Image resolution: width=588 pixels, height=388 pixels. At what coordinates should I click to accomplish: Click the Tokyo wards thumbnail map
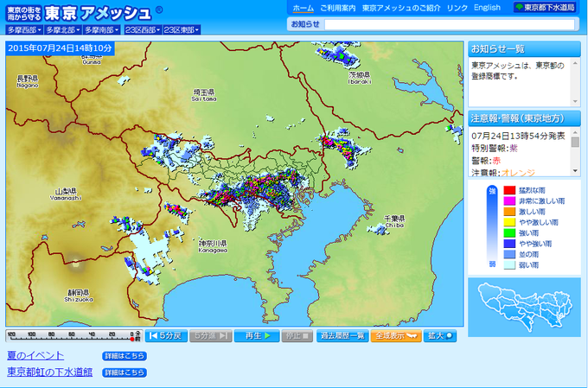524,308
